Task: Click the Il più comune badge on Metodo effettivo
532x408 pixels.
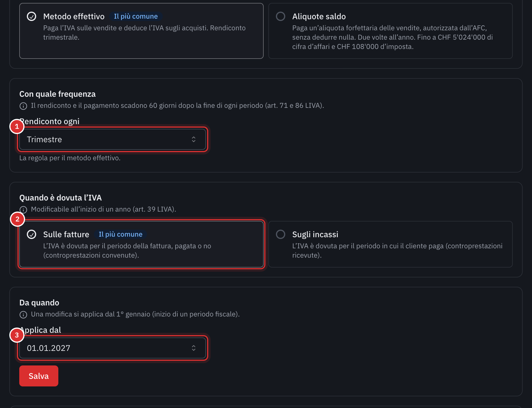Action: click(136, 16)
